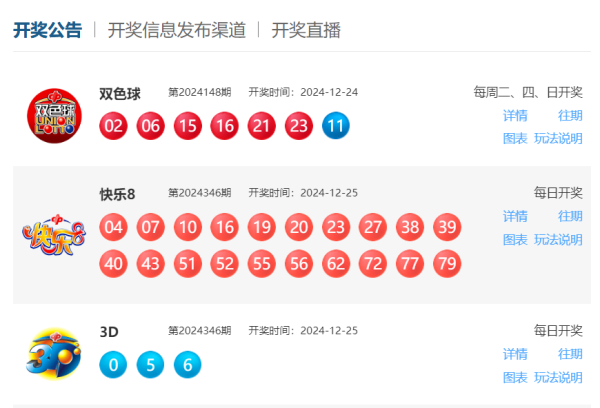The height and width of the screenshot is (408, 600).
Task: Click the 每周二、四、日开奖 schedule text
Action: tap(528, 92)
